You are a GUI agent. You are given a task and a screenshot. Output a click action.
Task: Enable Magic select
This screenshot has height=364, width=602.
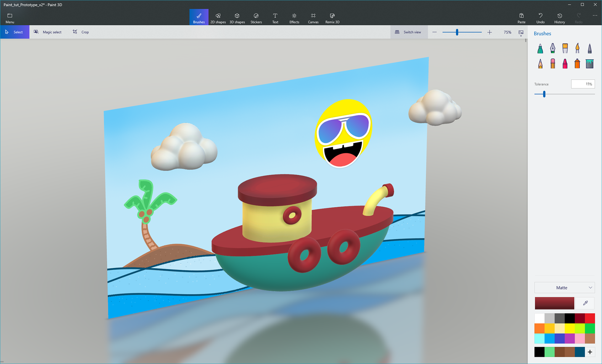[48, 32]
